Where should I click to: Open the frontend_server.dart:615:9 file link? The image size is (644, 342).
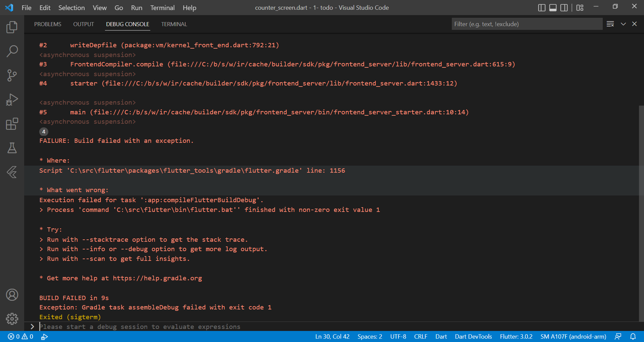coord(341,64)
